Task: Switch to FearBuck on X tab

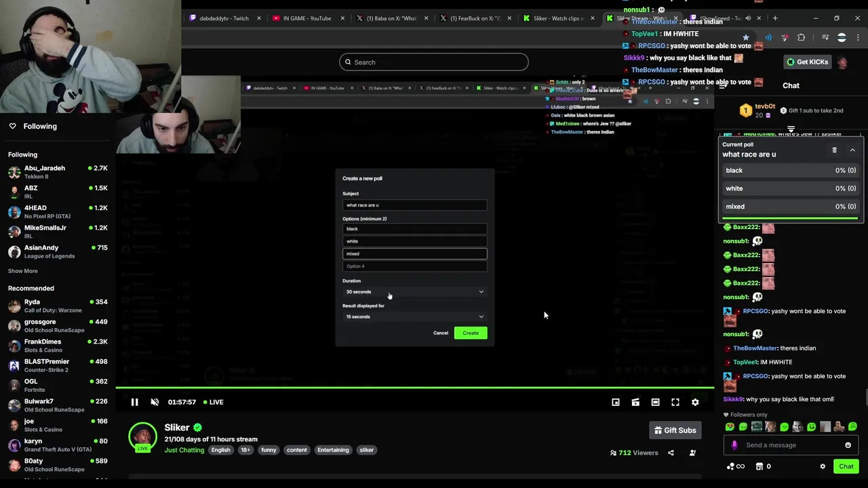Action: 475,18
